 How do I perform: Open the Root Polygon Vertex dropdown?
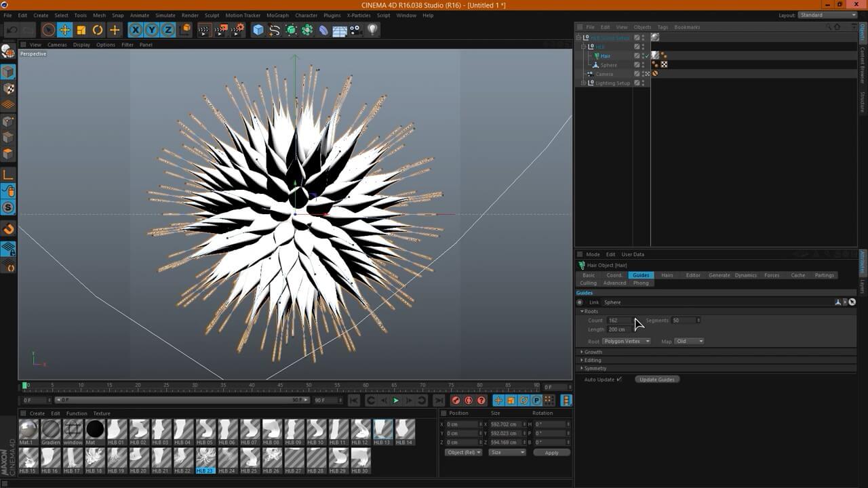[627, 341]
